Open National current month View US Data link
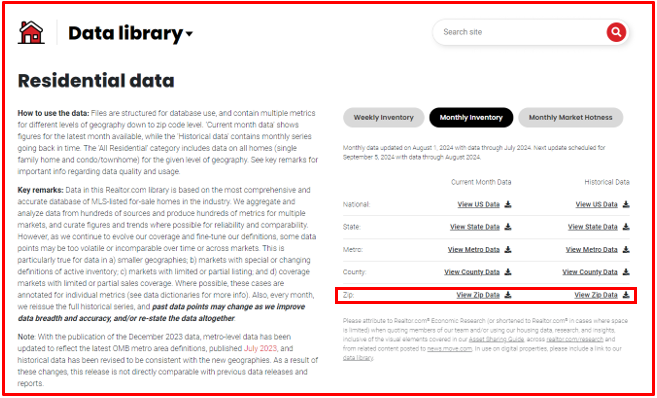The height and width of the screenshot is (398, 657). coord(479,204)
